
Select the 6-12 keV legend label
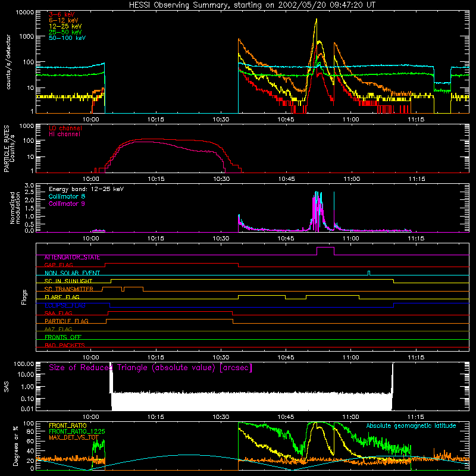click(64, 20)
